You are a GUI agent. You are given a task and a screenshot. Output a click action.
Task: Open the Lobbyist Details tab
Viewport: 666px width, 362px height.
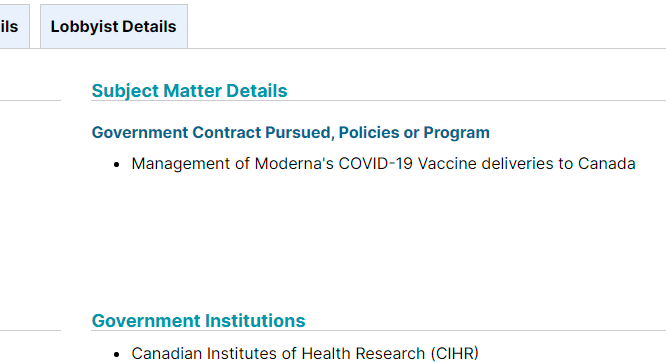pyautogui.click(x=114, y=26)
